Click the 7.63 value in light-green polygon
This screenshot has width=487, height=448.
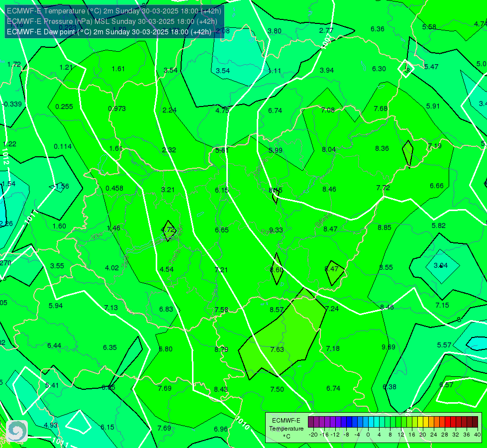click(x=277, y=349)
